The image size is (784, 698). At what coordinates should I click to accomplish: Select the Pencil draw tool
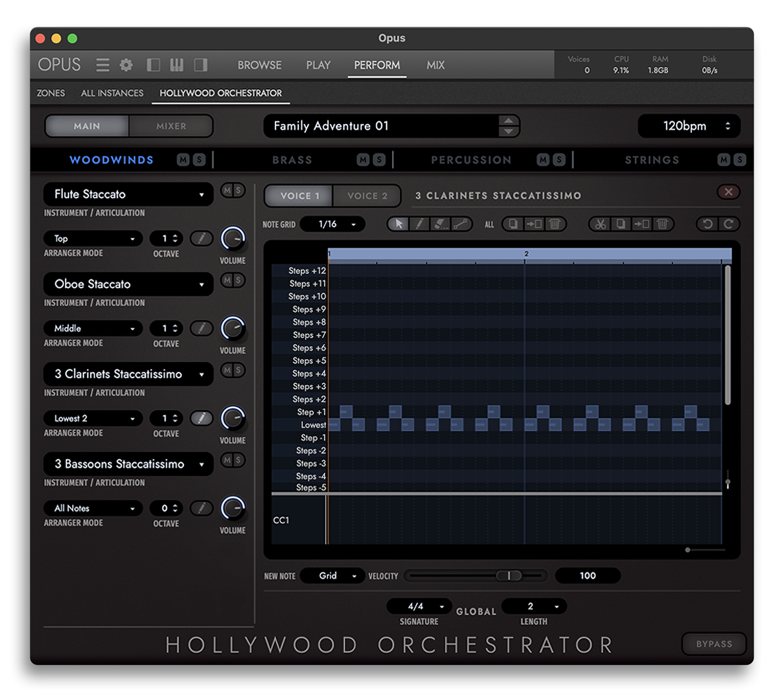point(420,224)
